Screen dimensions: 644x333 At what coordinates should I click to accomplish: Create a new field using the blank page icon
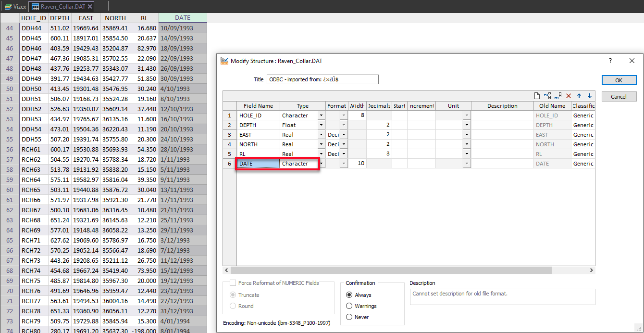tap(537, 96)
